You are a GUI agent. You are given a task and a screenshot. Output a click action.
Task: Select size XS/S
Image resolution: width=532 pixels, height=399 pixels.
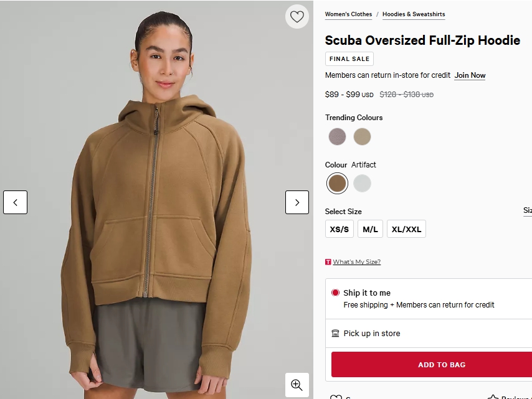coord(340,229)
